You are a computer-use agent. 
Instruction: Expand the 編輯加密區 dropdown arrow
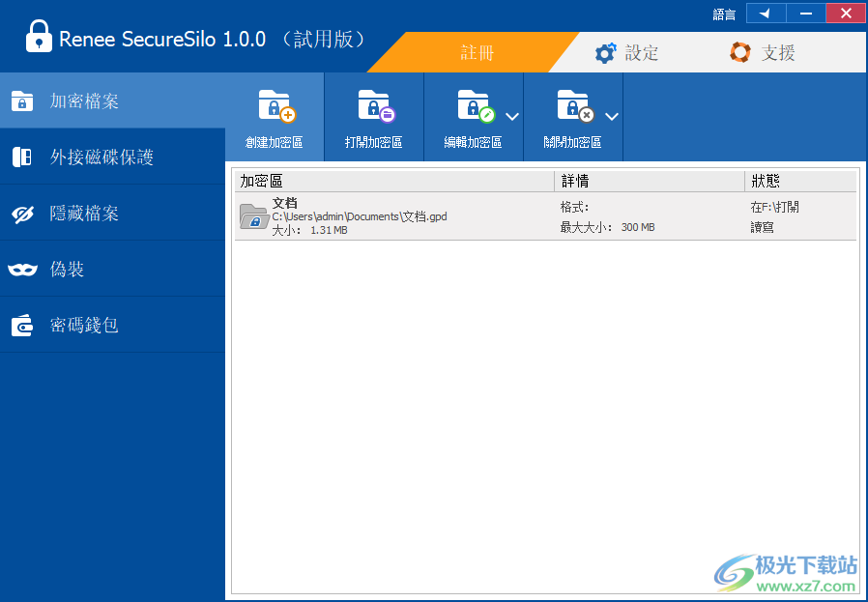pos(513,116)
